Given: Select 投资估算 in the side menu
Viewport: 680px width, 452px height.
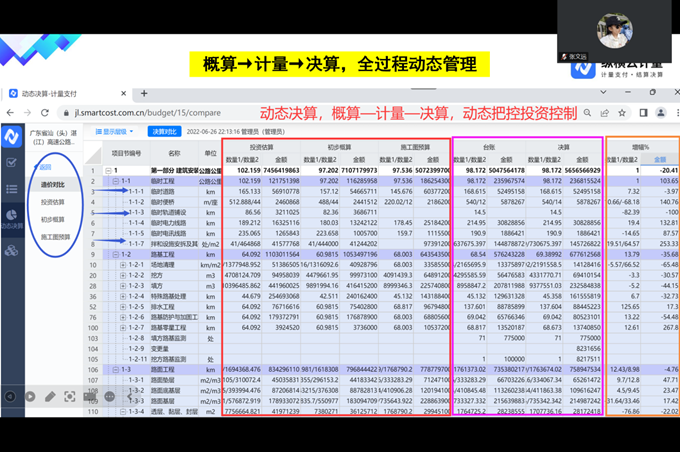Looking at the screenshot, I should 54,202.
